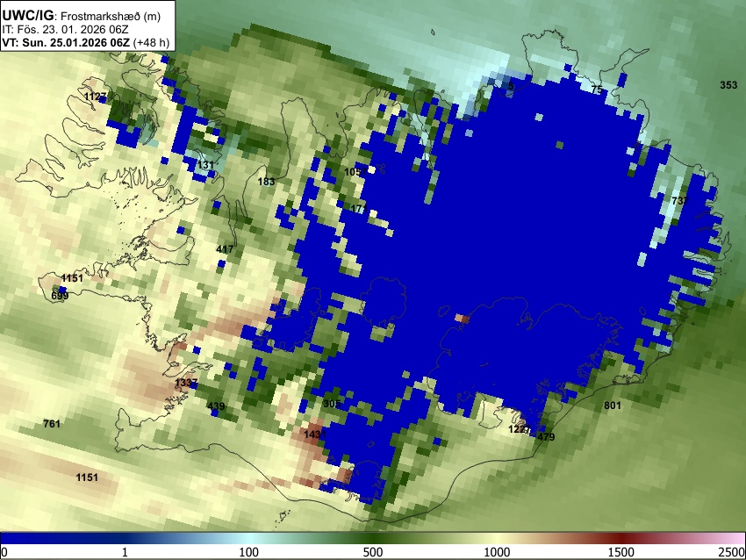Viewport: 746px width, 560px height.
Task: Click the 761 value over the sea
Action: coord(52,423)
